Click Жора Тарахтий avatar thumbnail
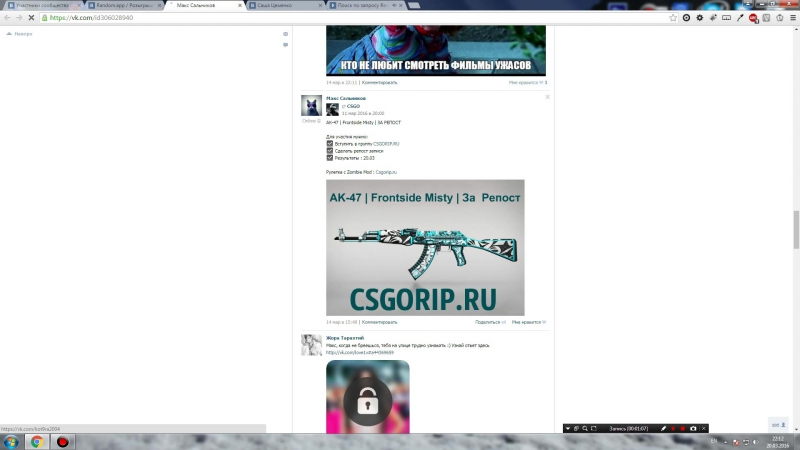The width and height of the screenshot is (800, 450). (x=311, y=345)
